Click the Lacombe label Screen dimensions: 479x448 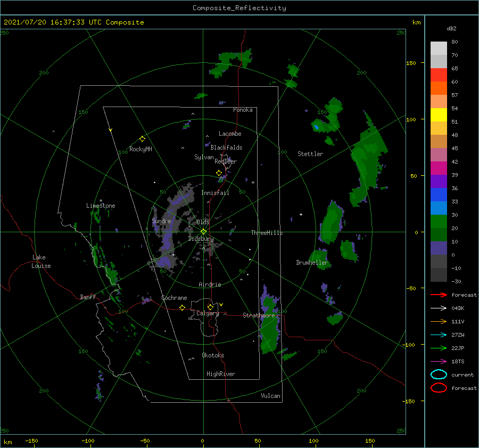pos(230,134)
